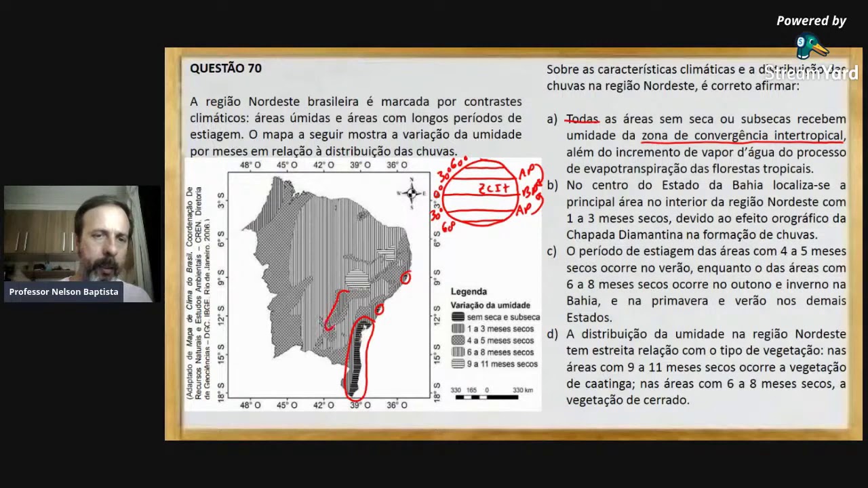Viewport: 868px width, 488px height.
Task: Click the '6 a 8 meses secos' legend label
Action: tap(500, 352)
